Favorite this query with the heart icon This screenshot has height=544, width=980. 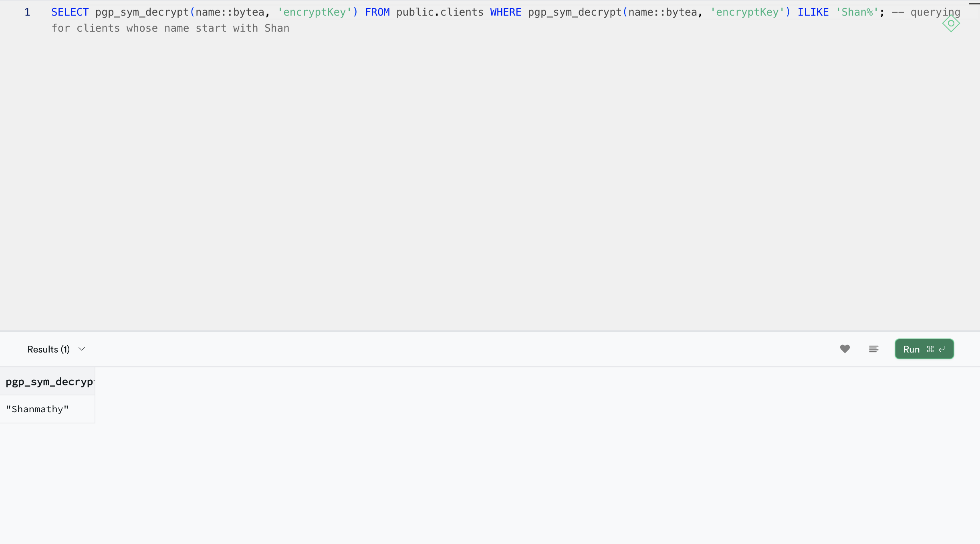coord(845,349)
